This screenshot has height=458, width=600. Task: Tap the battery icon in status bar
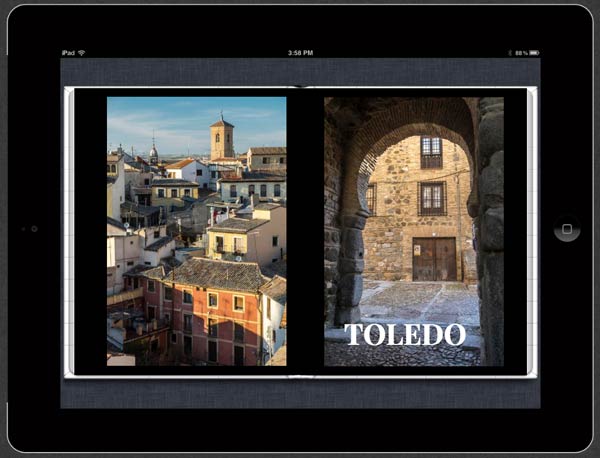point(535,53)
